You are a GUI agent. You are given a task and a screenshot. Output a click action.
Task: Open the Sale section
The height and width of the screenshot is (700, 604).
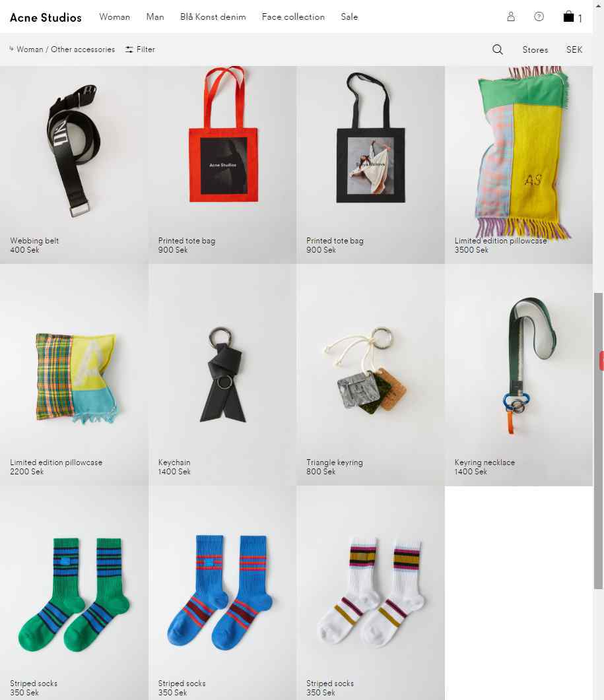coord(349,17)
